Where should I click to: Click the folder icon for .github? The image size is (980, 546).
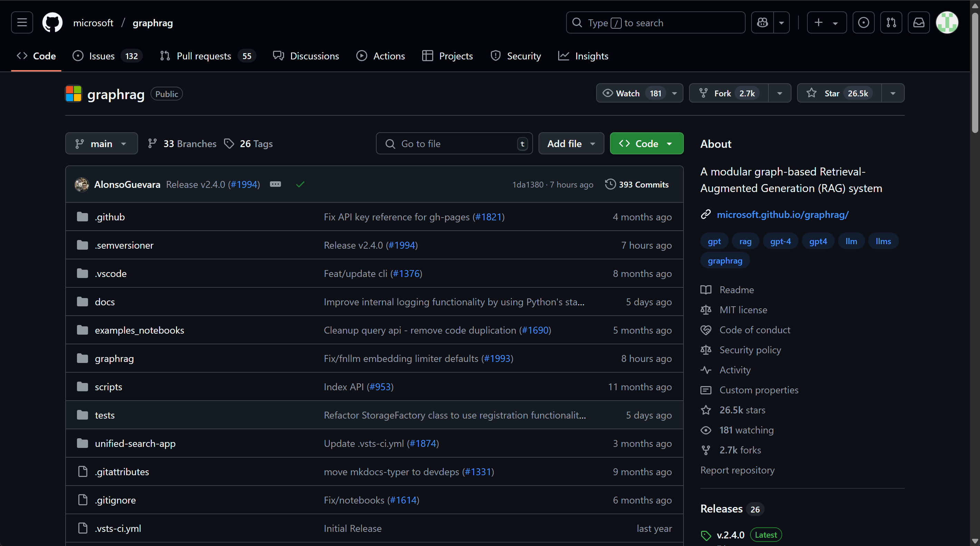click(x=83, y=217)
